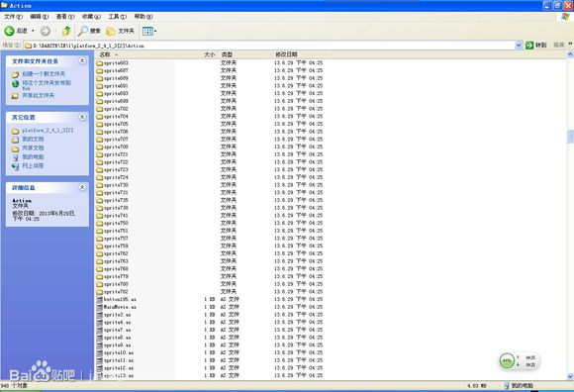Go up one folder level with the Up icon
This screenshot has height=392, width=574.
66,31
